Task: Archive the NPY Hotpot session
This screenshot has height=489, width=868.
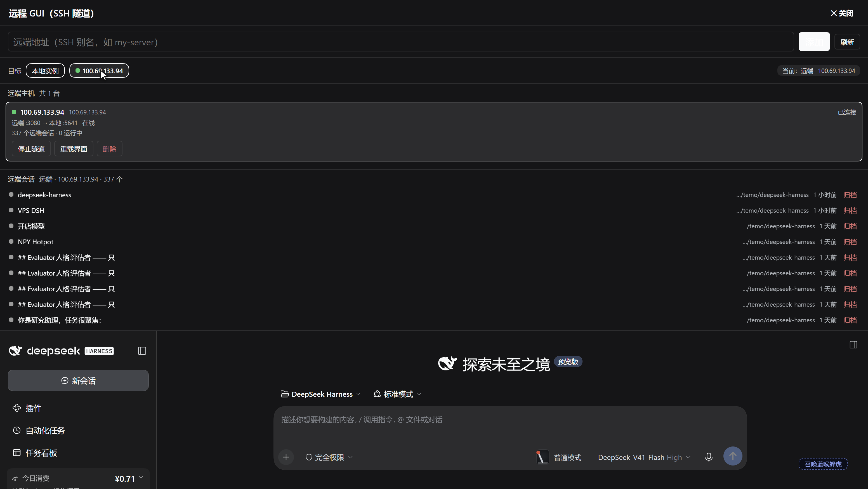Action: tap(850, 242)
